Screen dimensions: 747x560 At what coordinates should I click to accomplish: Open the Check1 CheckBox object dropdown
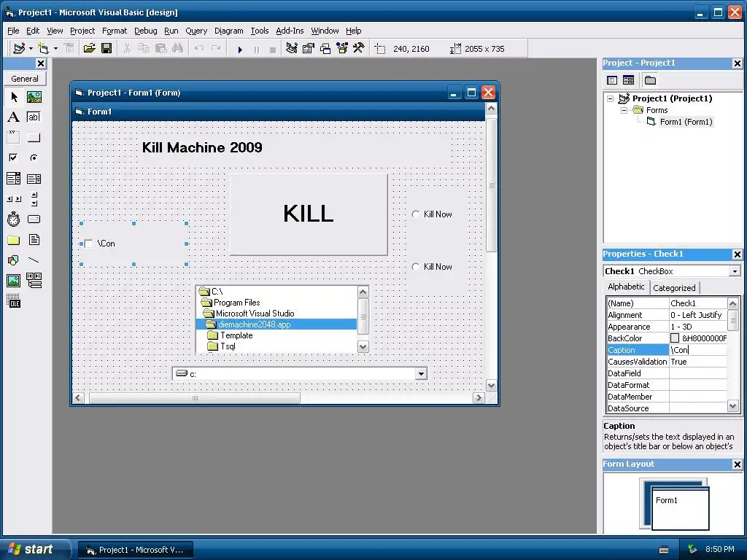tap(735, 271)
